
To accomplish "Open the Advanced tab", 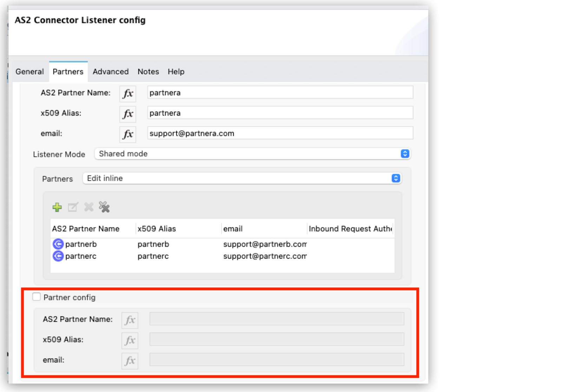I will point(111,72).
